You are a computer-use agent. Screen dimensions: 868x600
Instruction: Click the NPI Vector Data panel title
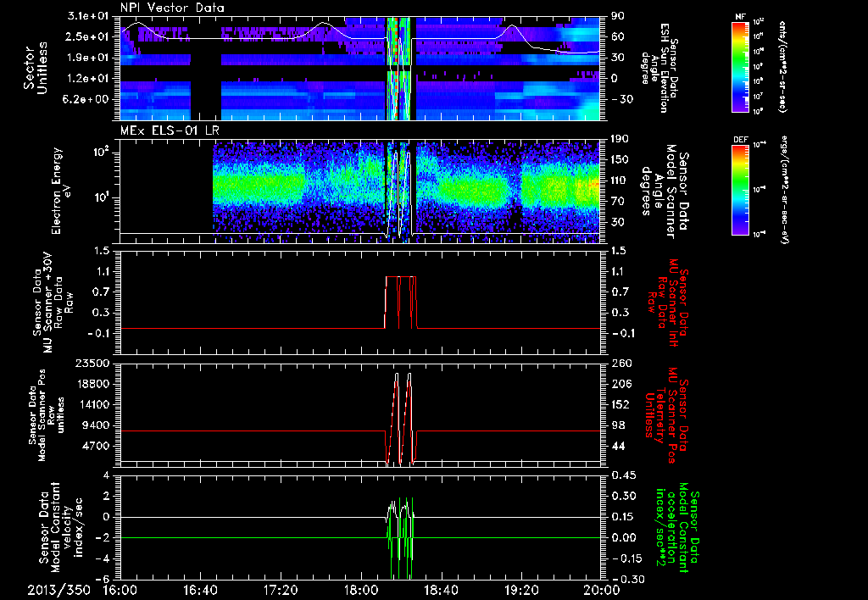coord(172,8)
